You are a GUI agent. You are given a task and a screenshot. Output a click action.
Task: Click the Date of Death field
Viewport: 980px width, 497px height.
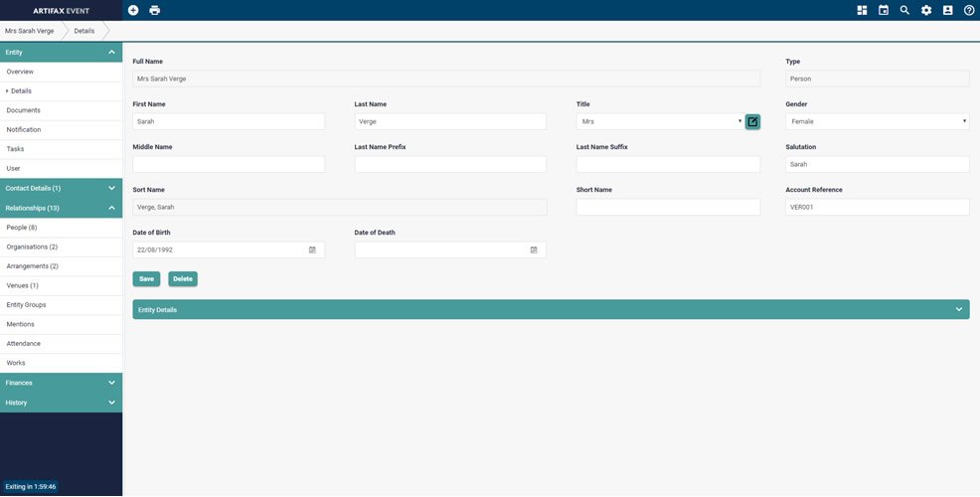pyautogui.click(x=450, y=250)
